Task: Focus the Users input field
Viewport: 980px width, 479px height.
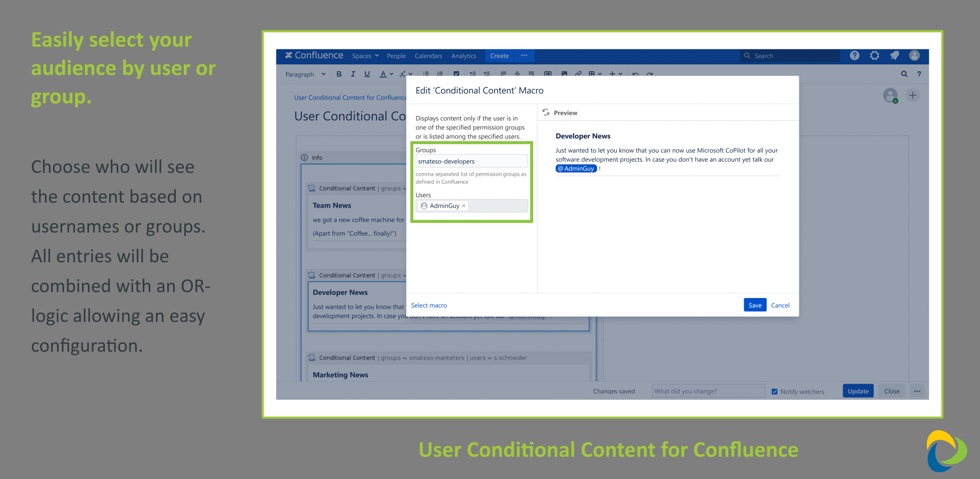Action: tap(471, 206)
